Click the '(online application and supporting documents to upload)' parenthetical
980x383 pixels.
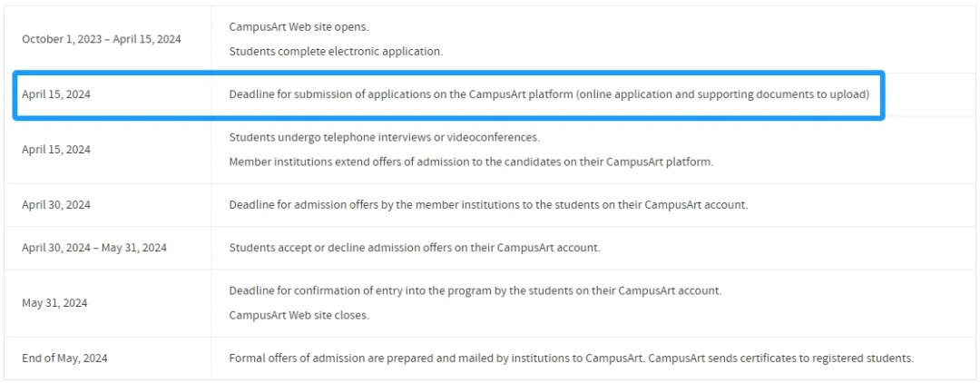pyautogui.click(x=722, y=95)
